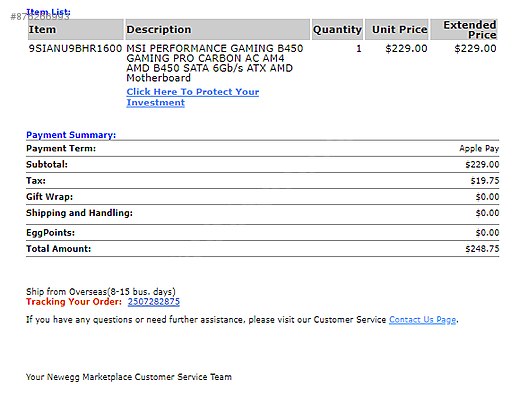528x396 pixels.
Task: Visit the Contact Us Page link
Action: pos(423,319)
